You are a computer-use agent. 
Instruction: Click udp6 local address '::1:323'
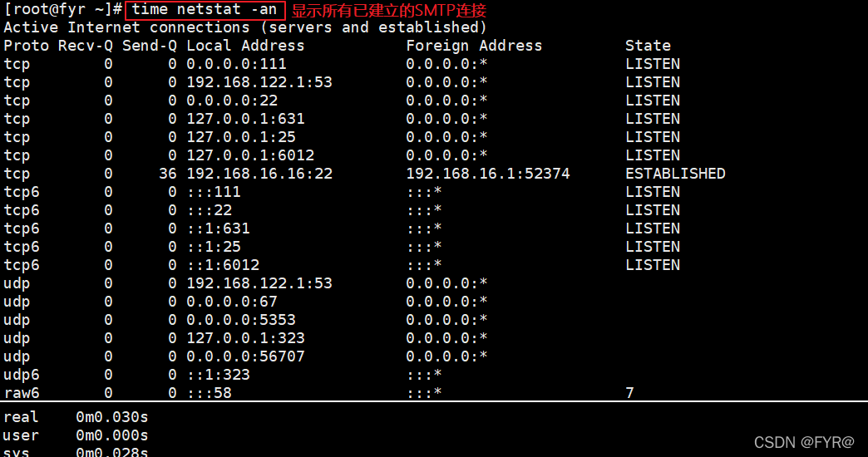point(218,375)
